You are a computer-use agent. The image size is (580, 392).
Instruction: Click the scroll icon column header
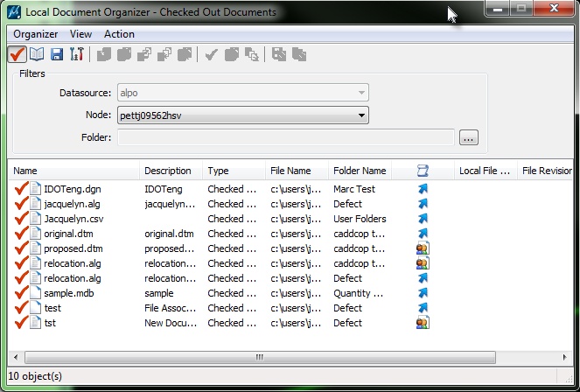[423, 171]
